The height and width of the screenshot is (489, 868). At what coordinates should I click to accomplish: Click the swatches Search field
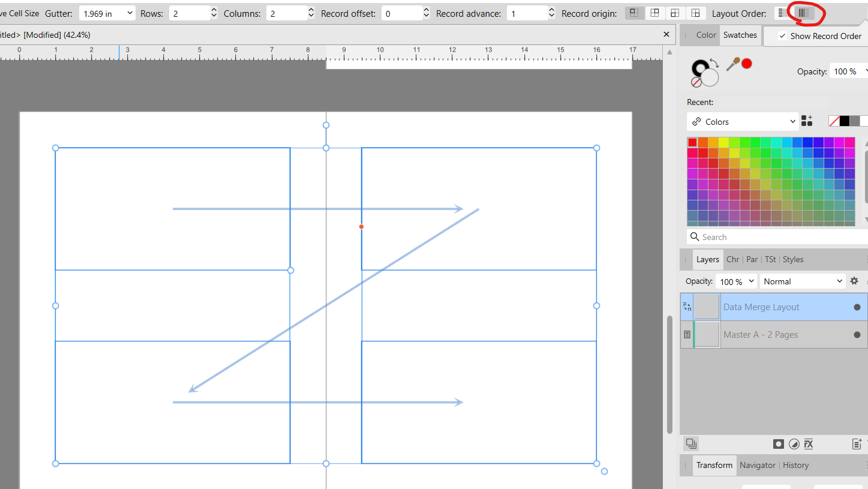(774, 237)
